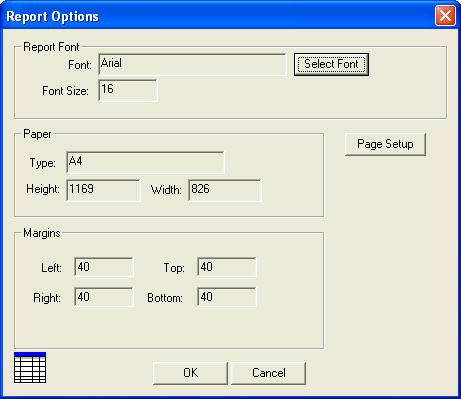Click the Report Options title text

52,17
